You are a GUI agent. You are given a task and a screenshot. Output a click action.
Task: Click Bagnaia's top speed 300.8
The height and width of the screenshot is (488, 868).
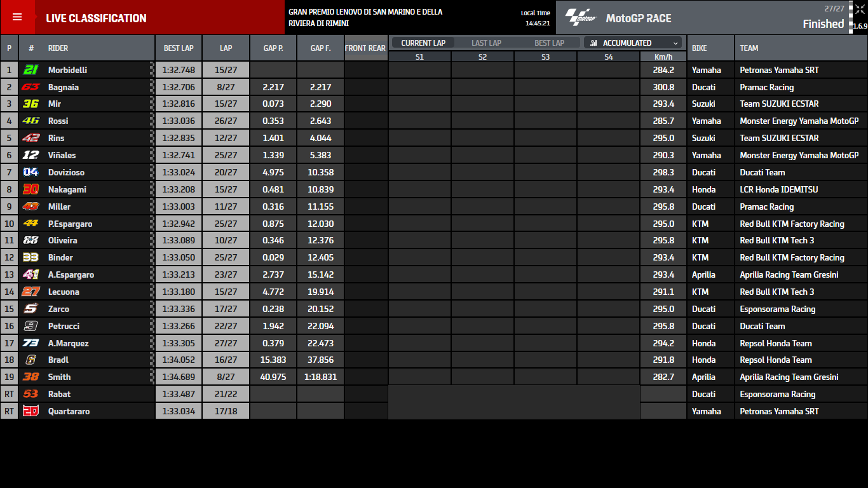pyautogui.click(x=663, y=87)
